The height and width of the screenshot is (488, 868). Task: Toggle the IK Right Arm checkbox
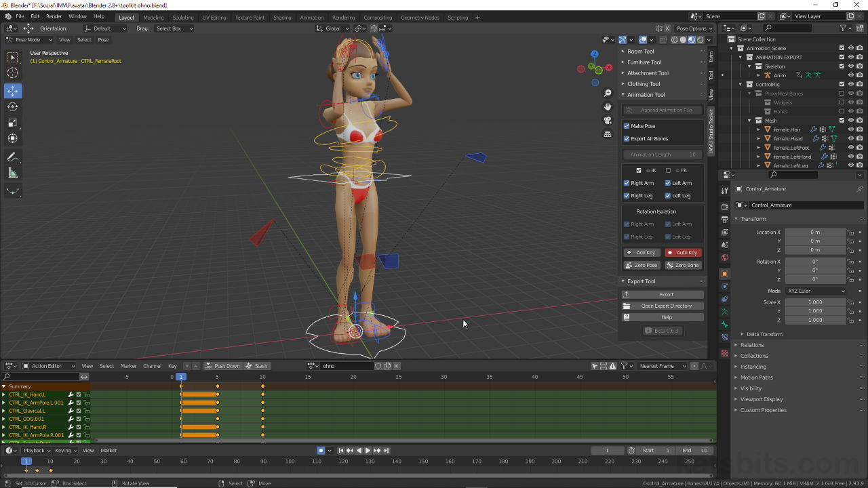pyautogui.click(x=627, y=183)
